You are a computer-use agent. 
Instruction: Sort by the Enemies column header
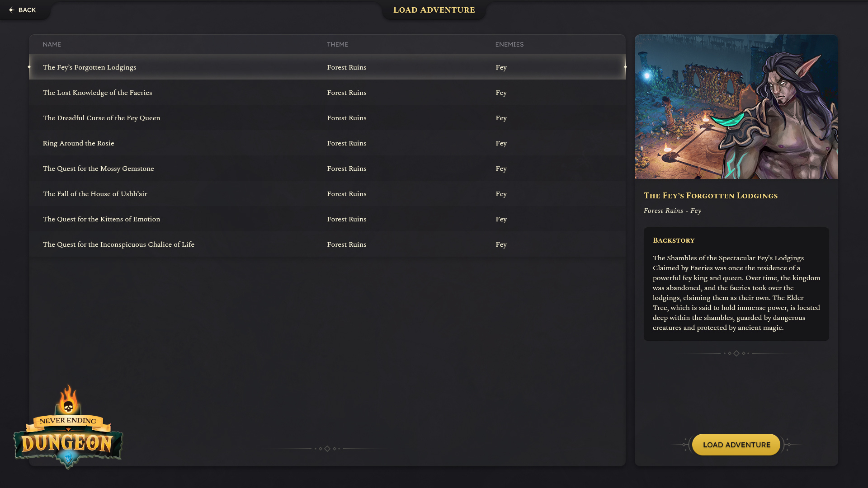tap(509, 44)
